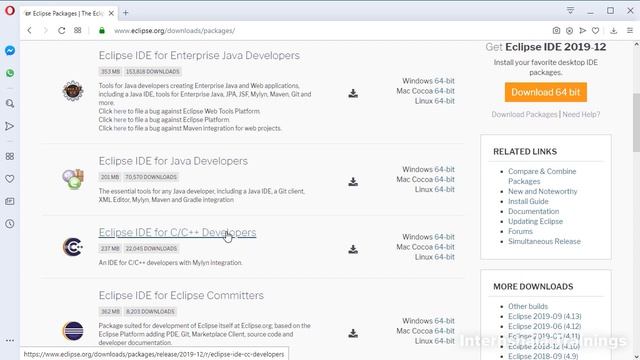The height and width of the screenshot is (360, 640).
Task: Click 'here' to file Eclipse Platform bug
Action: pos(120,120)
